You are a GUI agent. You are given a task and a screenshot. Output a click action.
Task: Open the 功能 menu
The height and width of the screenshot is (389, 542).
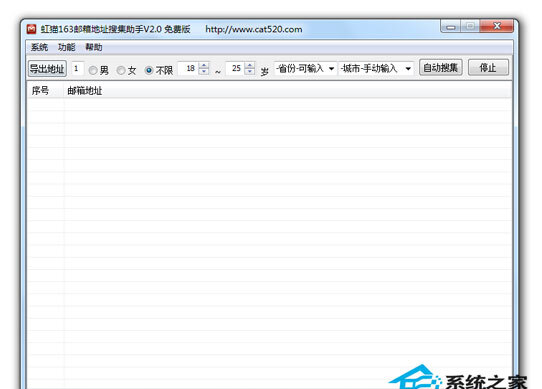[x=66, y=47]
